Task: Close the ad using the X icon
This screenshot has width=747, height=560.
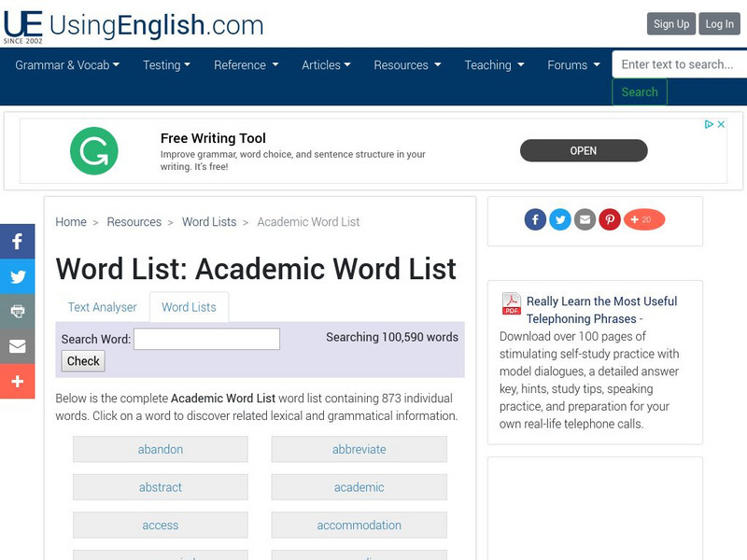Action: 721,124
